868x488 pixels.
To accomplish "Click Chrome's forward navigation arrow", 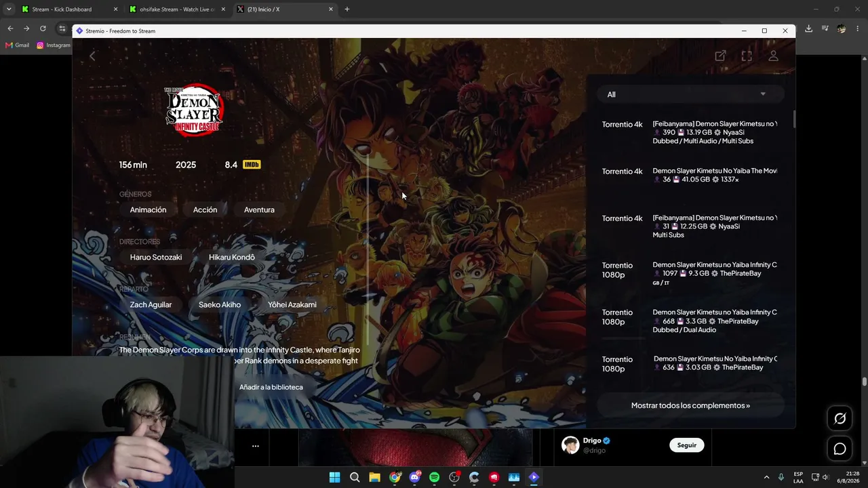I will [x=26, y=28].
